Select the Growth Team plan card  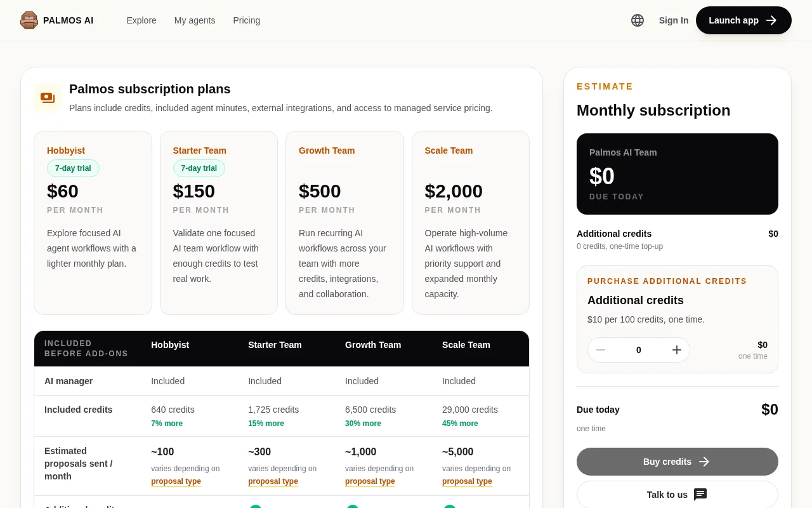[344, 223]
